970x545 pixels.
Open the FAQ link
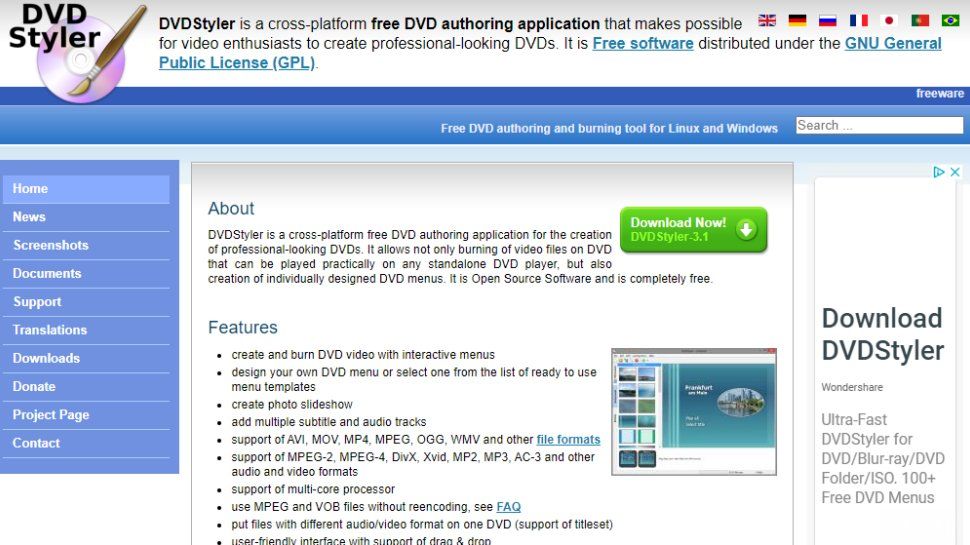coord(509,507)
